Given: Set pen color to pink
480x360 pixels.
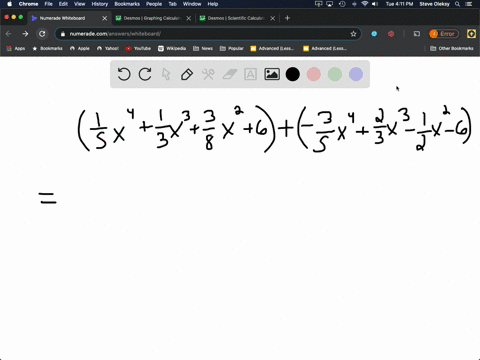Looking at the screenshot, I should click(314, 74).
